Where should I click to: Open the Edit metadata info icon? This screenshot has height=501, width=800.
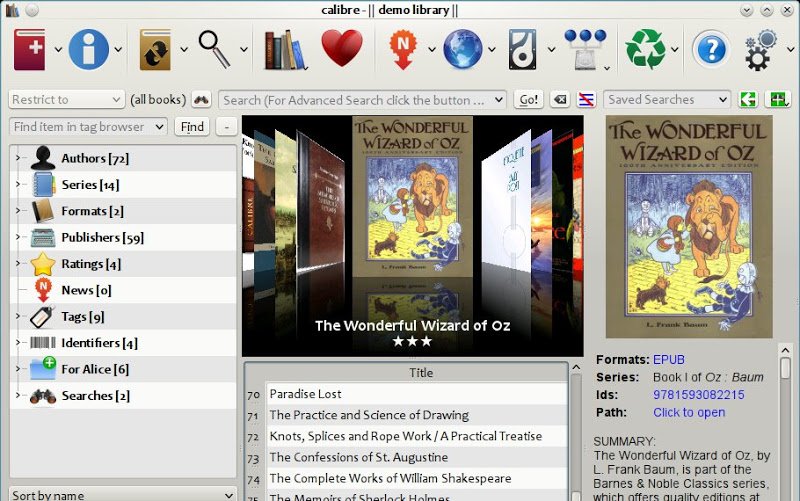[89, 49]
